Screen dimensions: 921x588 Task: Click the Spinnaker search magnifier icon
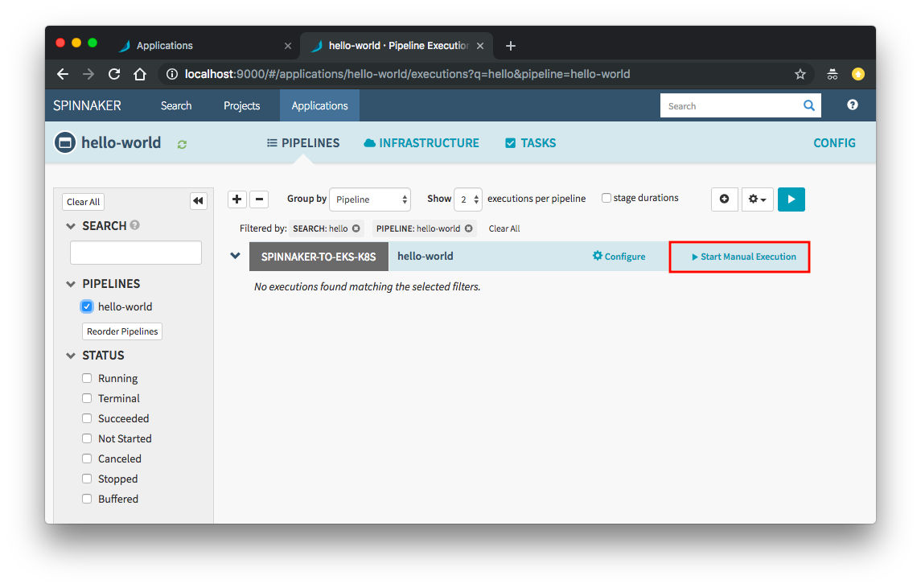(x=809, y=105)
